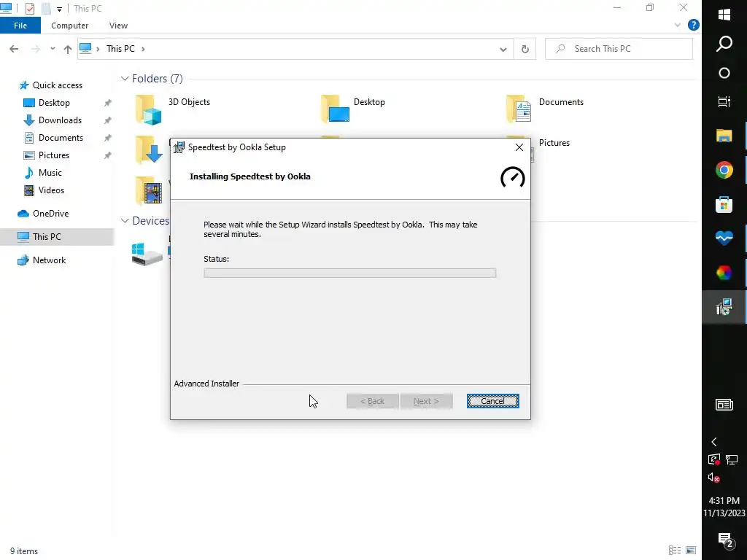
Task: Cancel the Speedtest by Ookla installation
Action: tap(492, 401)
